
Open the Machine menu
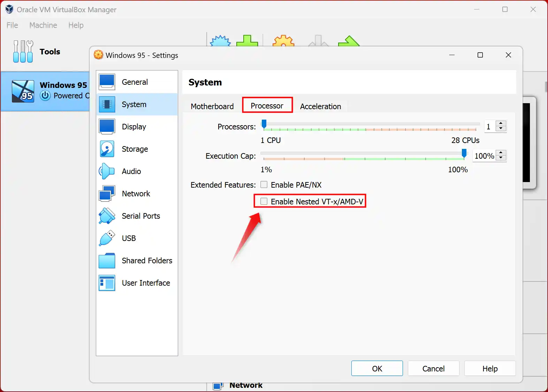pyautogui.click(x=43, y=25)
